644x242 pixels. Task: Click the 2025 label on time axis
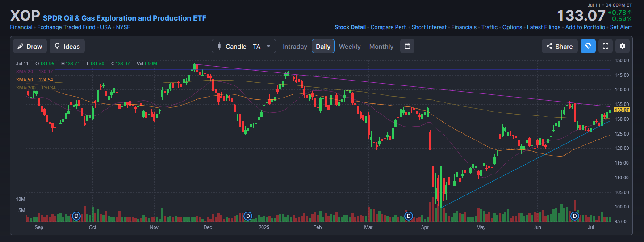coord(265,227)
